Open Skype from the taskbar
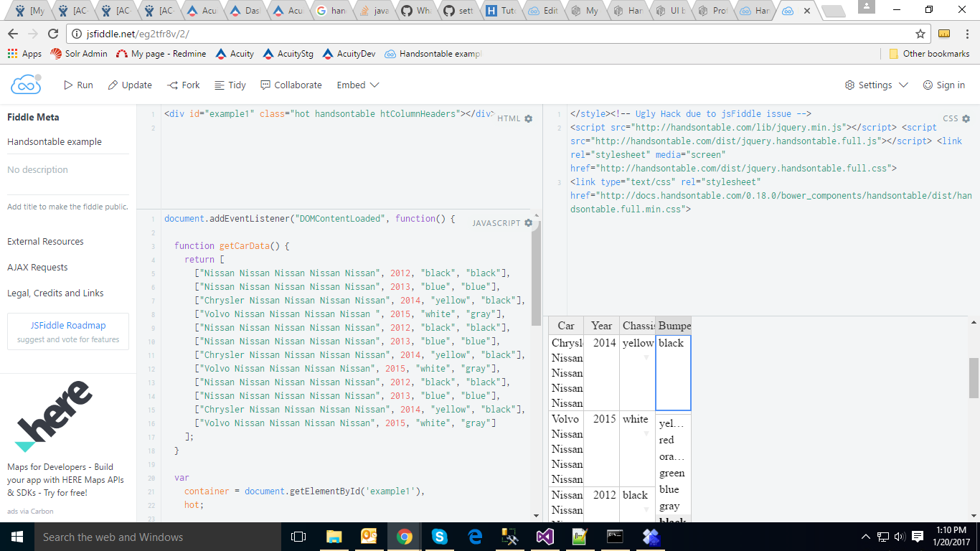This screenshot has height=551, width=980. (x=440, y=537)
